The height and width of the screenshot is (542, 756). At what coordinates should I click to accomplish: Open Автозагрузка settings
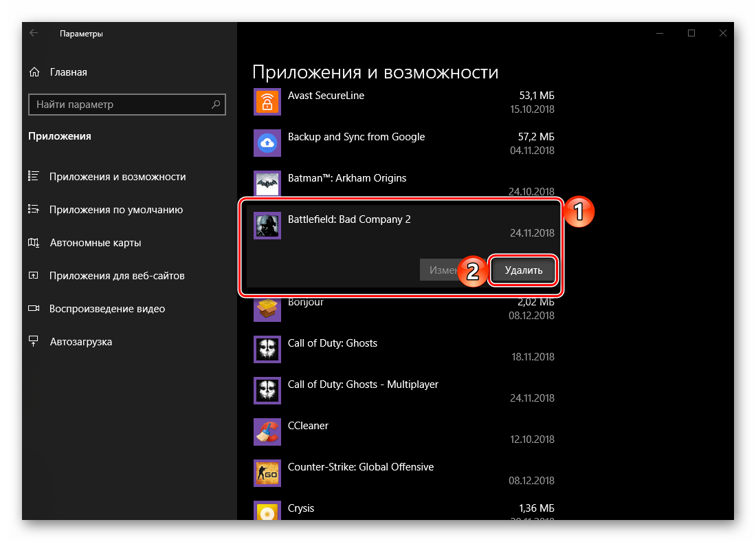(x=80, y=342)
